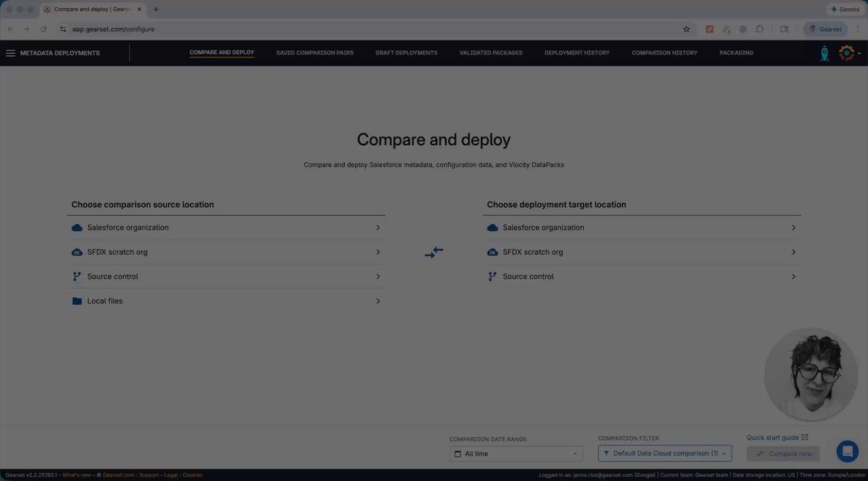
Task: Open the Chrome three-dot menu
Action: (x=858, y=29)
